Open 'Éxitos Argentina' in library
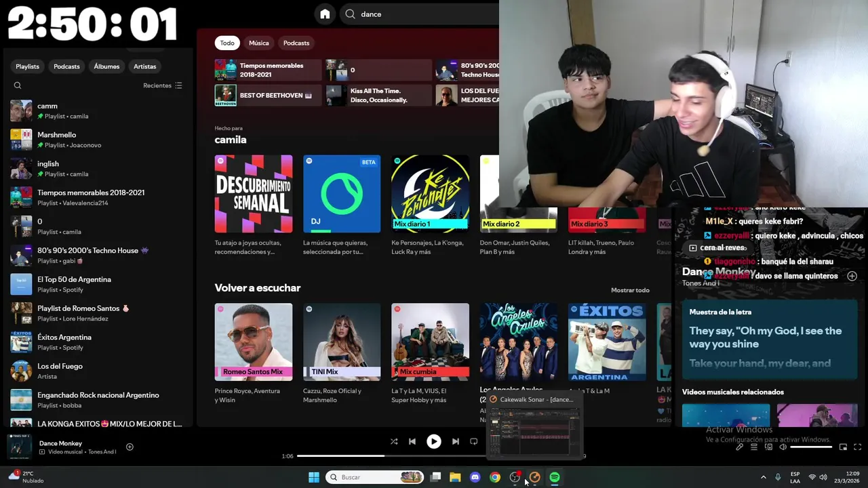The image size is (868, 488). tap(98, 342)
